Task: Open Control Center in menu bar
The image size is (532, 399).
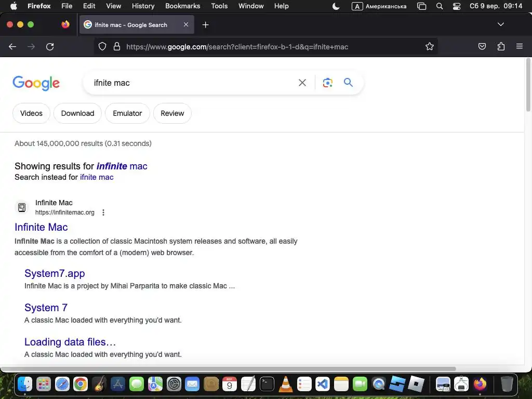Action: click(457, 6)
